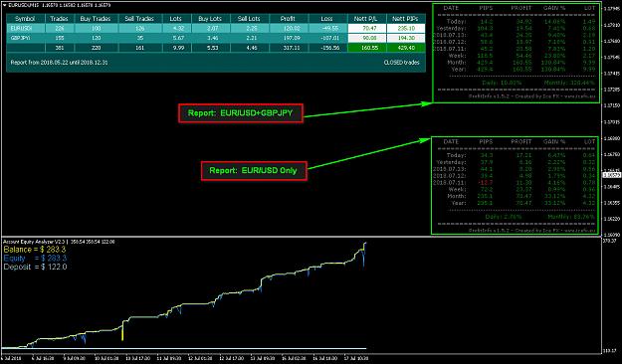Screen dimensions: 622x364
Task: Click the Nett P/L column header
Action: [366, 19]
